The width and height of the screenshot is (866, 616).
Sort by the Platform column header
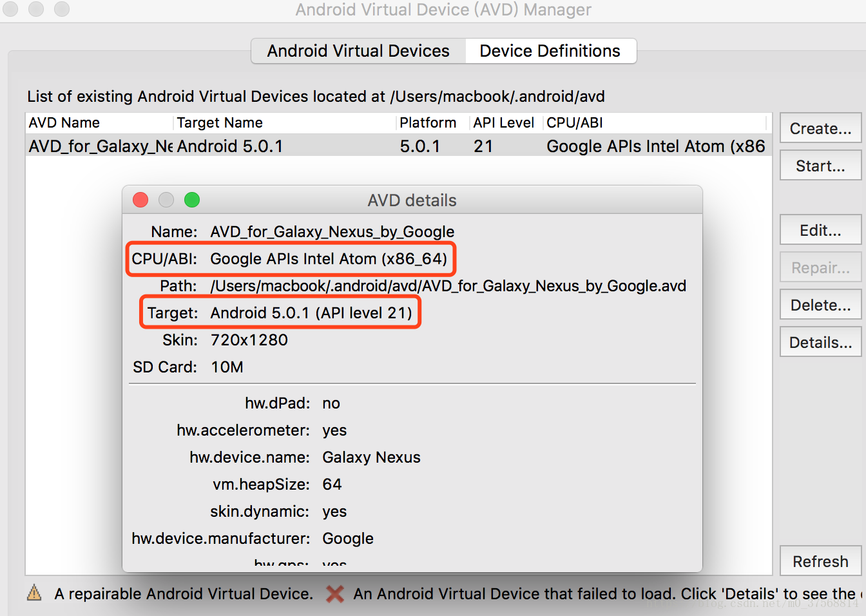click(432, 122)
